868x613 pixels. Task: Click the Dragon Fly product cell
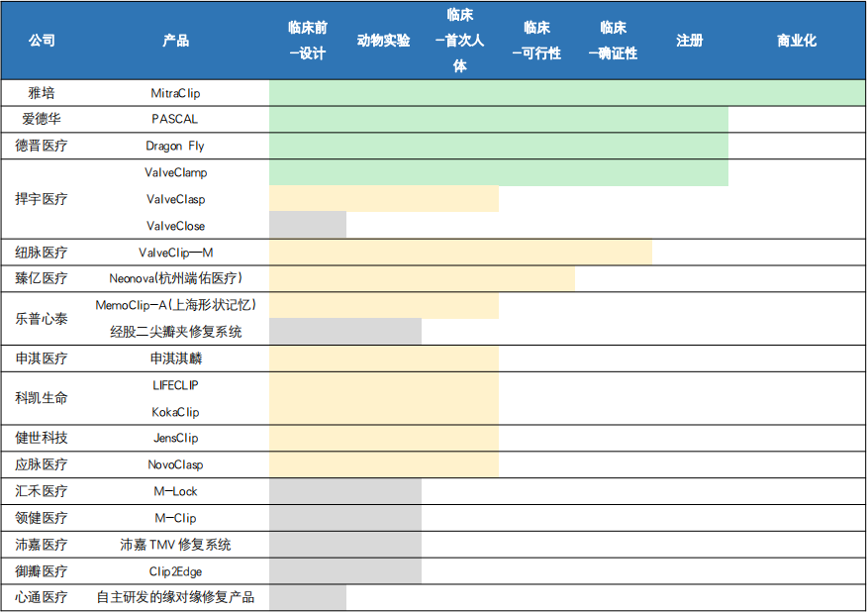pyautogui.click(x=175, y=146)
